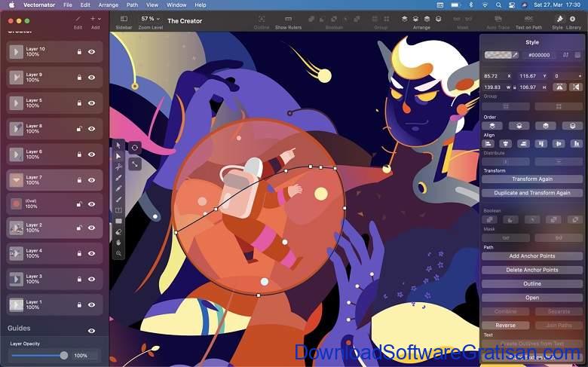Expand Layer 10 disclosure triangle

click(x=16, y=52)
